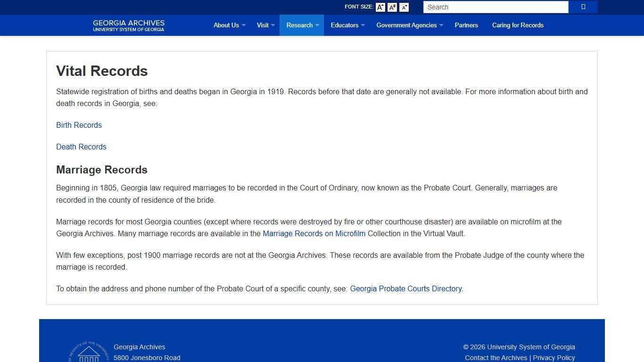The image size is (644, 362).
Task: Click the decrease font size icon
Action: [x=404, y=7]
